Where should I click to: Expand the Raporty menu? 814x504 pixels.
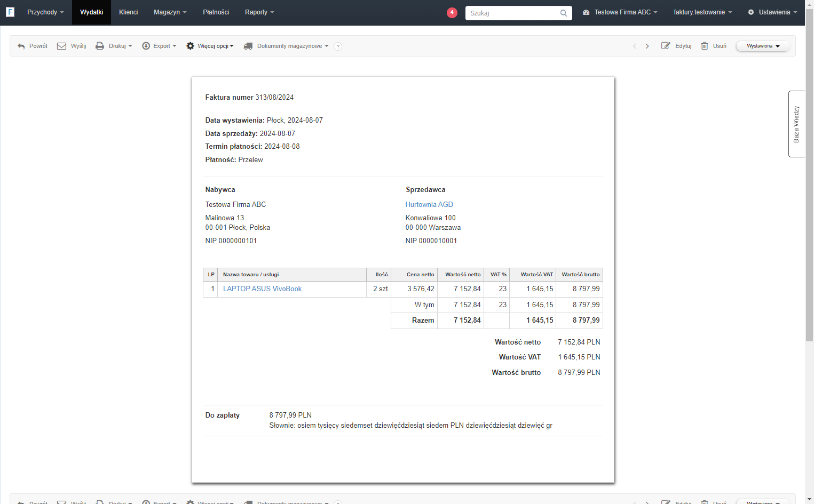(259, 12)
